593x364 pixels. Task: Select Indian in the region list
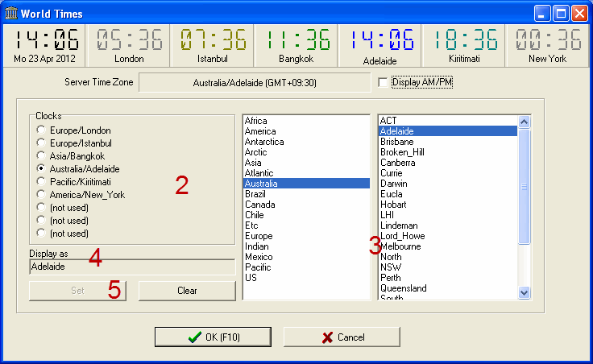point(306,246)
